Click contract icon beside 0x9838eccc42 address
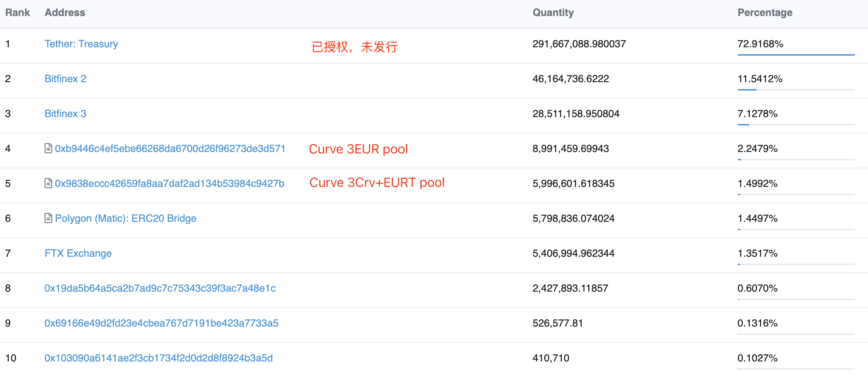The height and width of the screenshot is (376, 868). pos(48,183)
